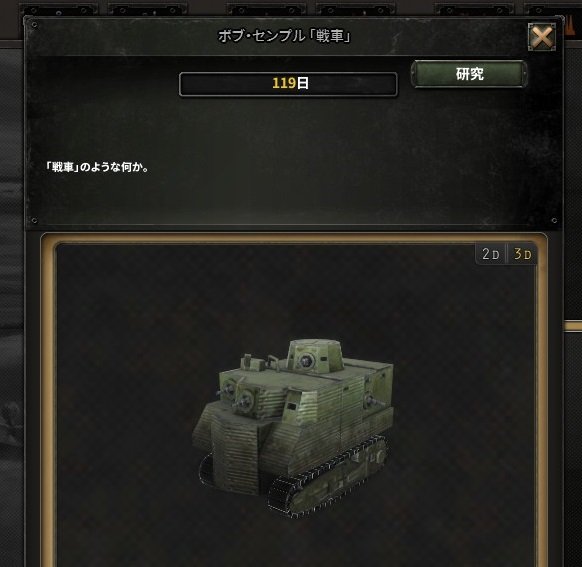The width and height of the screenshot is (582, 567).
Task: Click the 「戦車」のような何か description text
Action: pyautogui.click(x=97, y=167)
